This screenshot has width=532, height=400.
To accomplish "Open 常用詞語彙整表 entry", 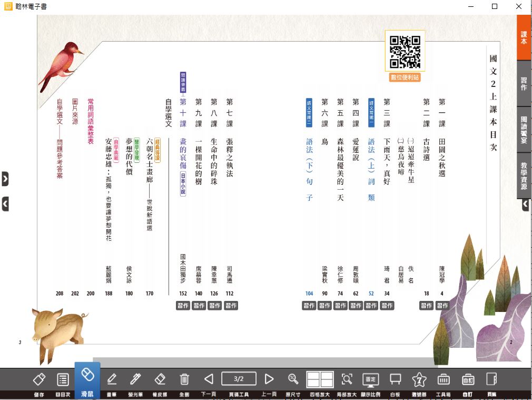I will [91, 121].
